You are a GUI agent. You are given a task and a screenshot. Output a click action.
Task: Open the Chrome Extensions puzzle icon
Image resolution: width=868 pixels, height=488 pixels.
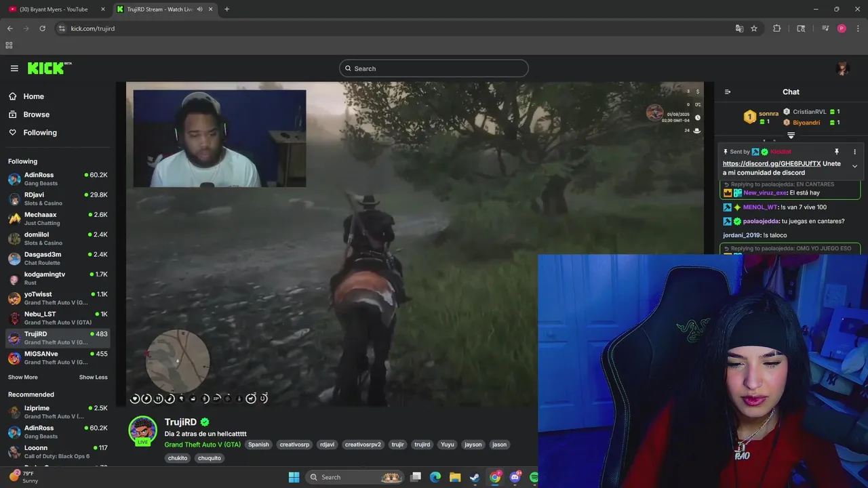(x=777, y=28)
